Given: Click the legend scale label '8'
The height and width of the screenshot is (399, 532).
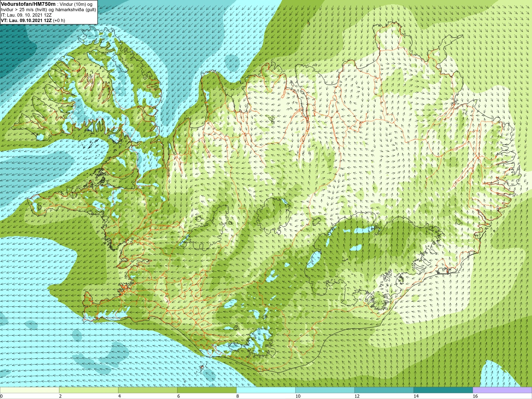Looking at the screenshot, I should pos(238,396).
